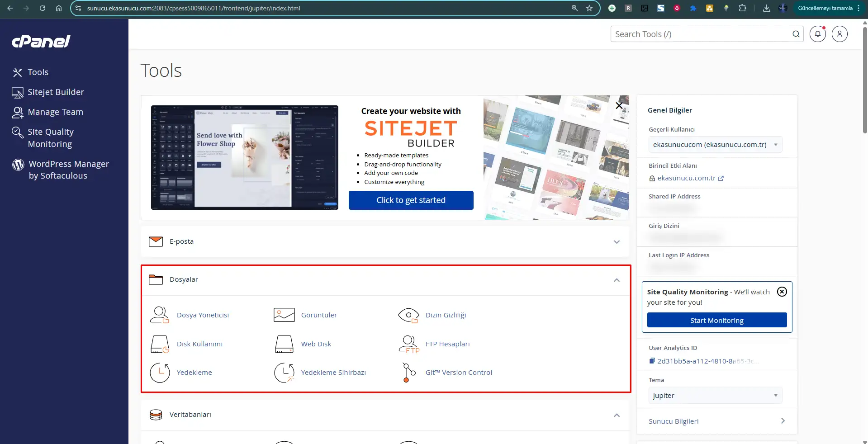Open Dizin Gizliliği eye icon
Screen dimensions: 868x444
coord(408,315)
